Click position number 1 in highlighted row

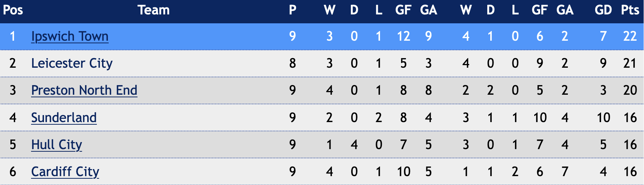click(x=13, y=36)
